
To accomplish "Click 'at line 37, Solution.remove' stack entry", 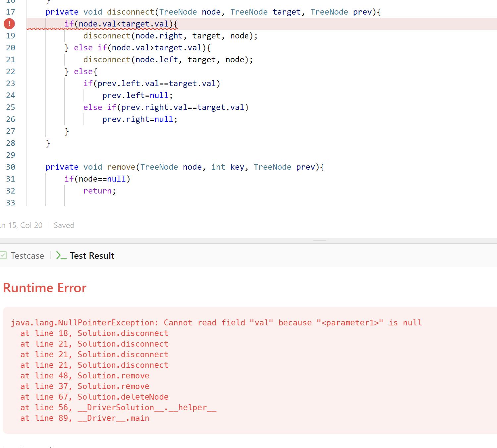I will coord(85,386).
